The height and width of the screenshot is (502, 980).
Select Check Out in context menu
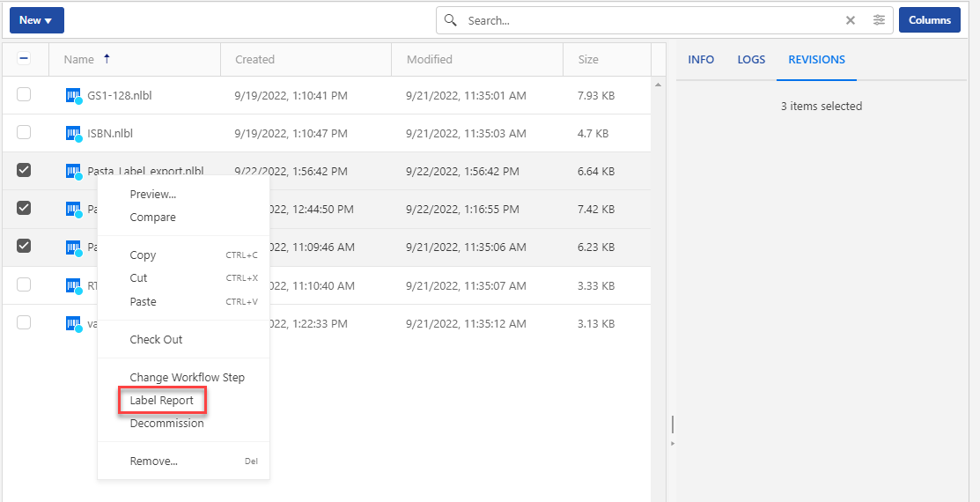(x=156, y=339)
